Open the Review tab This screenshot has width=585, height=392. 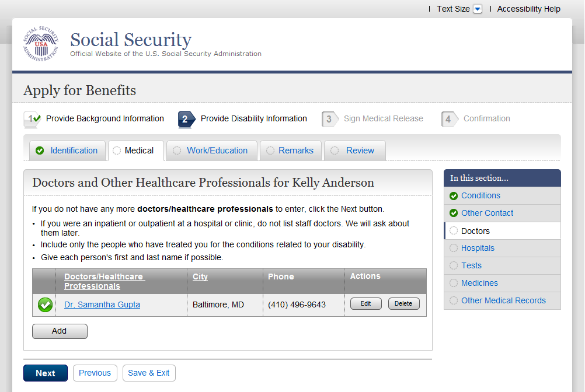point(360,150)
